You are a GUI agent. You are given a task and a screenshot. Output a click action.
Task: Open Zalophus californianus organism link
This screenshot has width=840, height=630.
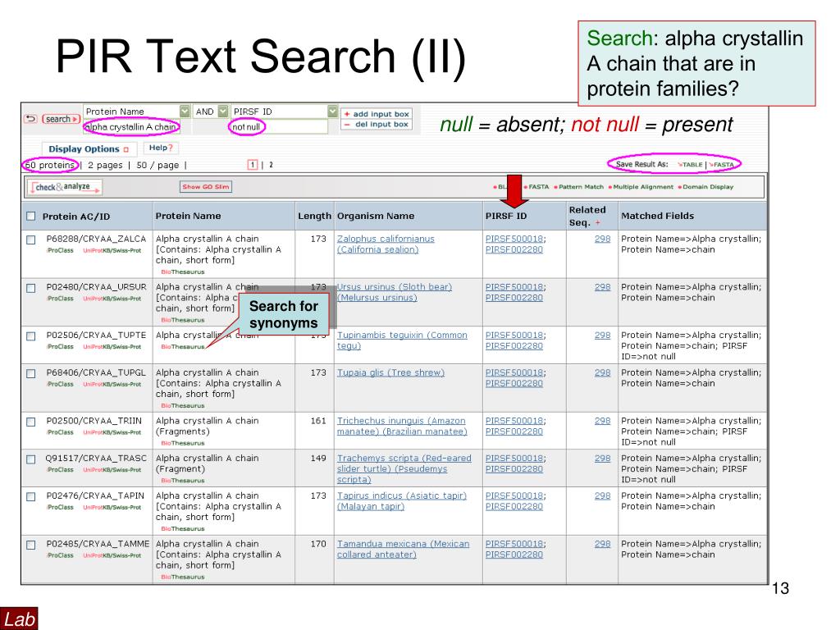pos(386,244)
